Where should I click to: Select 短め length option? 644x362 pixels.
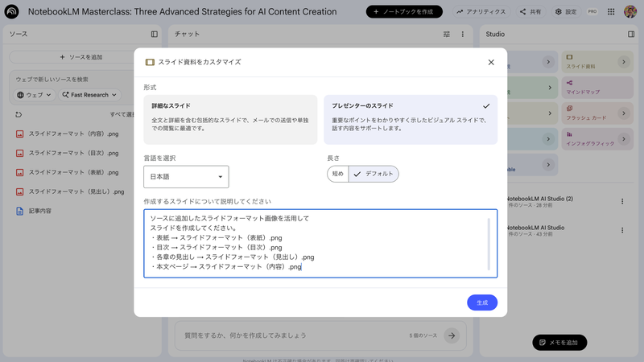tap(337, 174)
